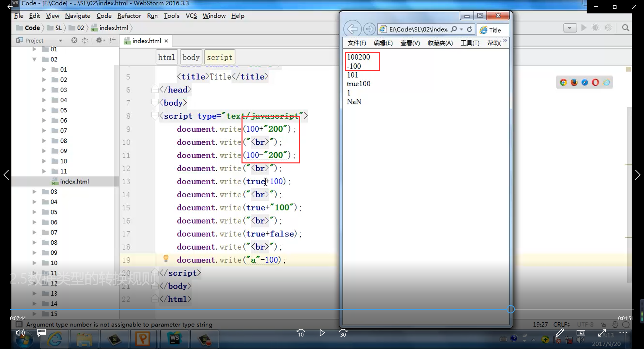
Task: Open 收藏夹(A) menu in IE
Action: (x=440, y=43)
